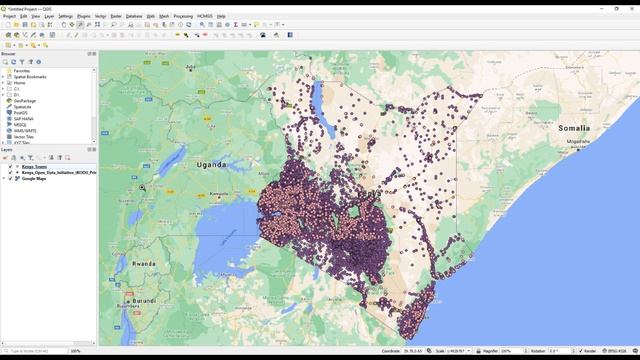Toggle visibility of Google Maps layer
The width and height of the screenshot is (640, 360).
(x=11, y=179)
